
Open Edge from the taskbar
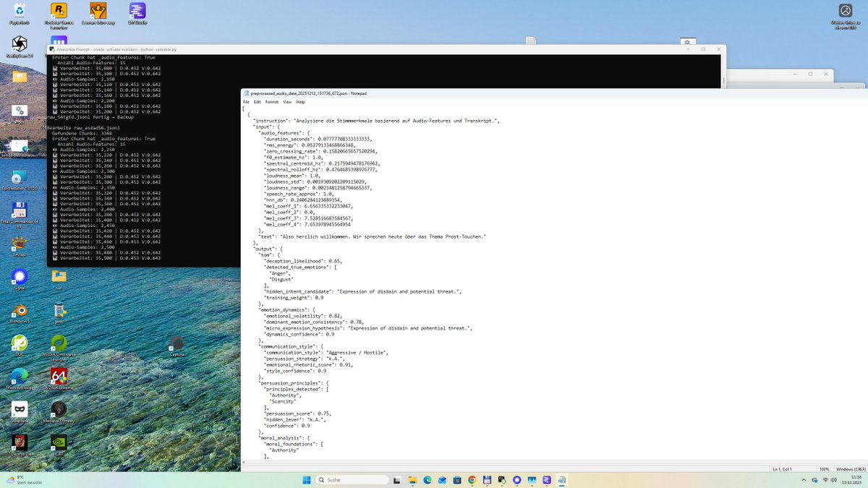click(427, 480)
